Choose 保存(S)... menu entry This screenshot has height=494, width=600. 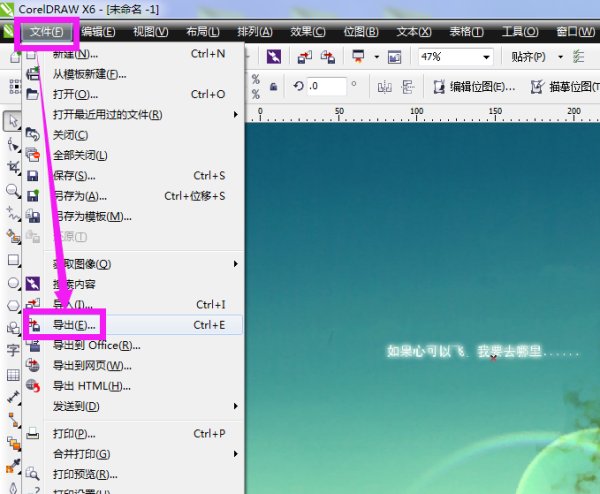tap(133, 176)
